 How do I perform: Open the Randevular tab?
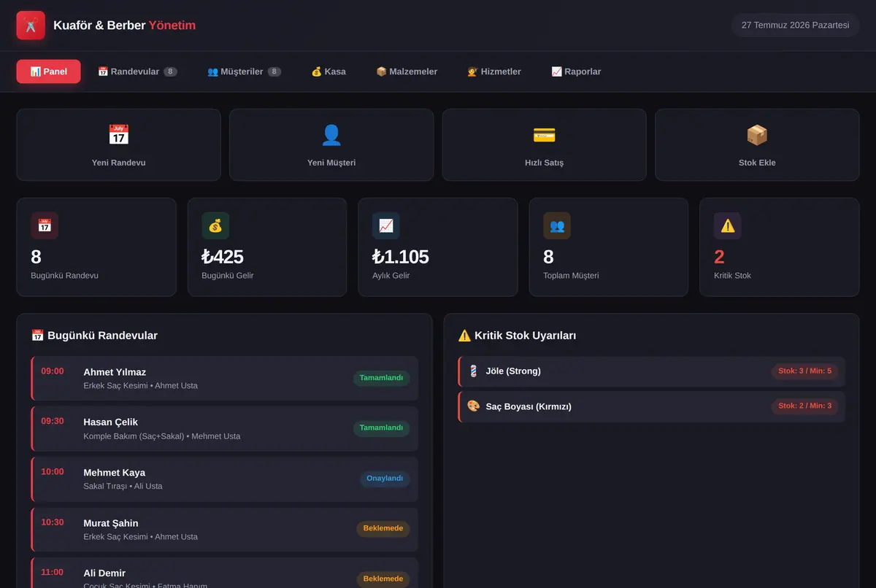pos(137,71)
